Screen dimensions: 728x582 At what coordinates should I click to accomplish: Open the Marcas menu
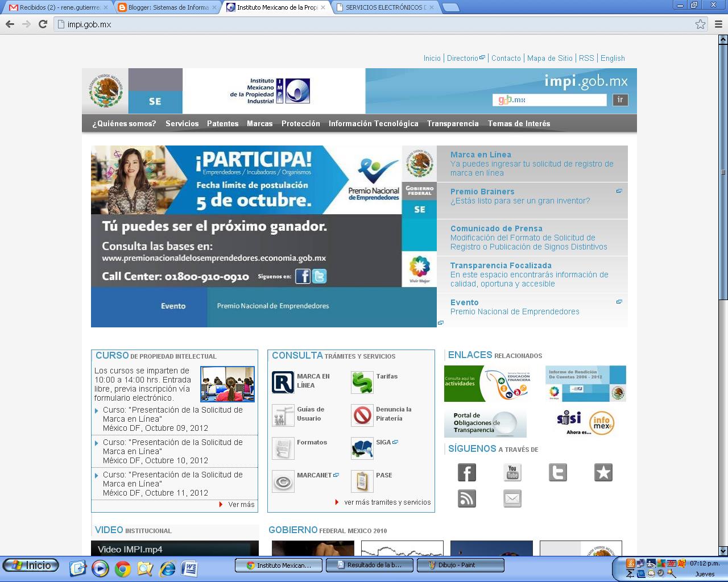pos(260,123)
